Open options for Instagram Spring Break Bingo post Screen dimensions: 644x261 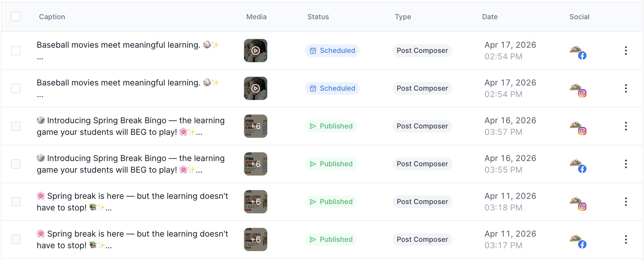pyautogui.click(x=626, y=126)
